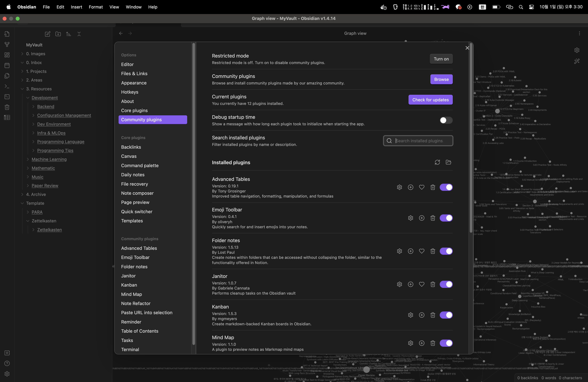The width and height of the screenshot is (588, 382).
Task: Uninstall Kanban using trash icon
Action: point(433,315)
